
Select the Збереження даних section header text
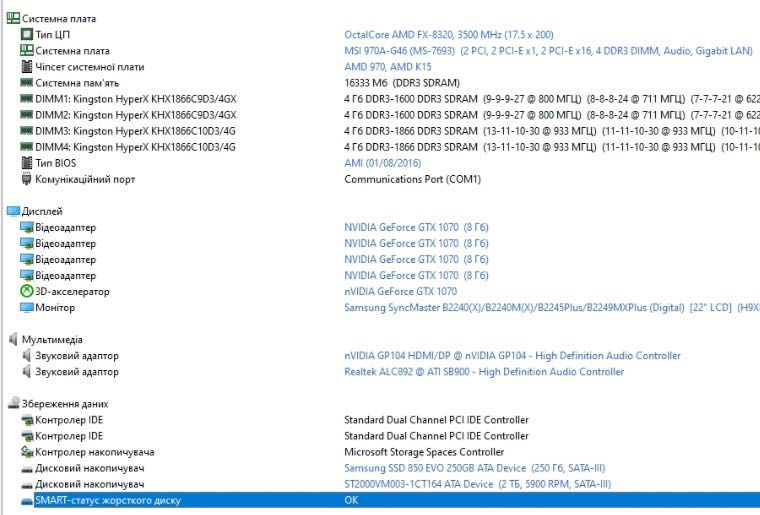tap(65, 404)
